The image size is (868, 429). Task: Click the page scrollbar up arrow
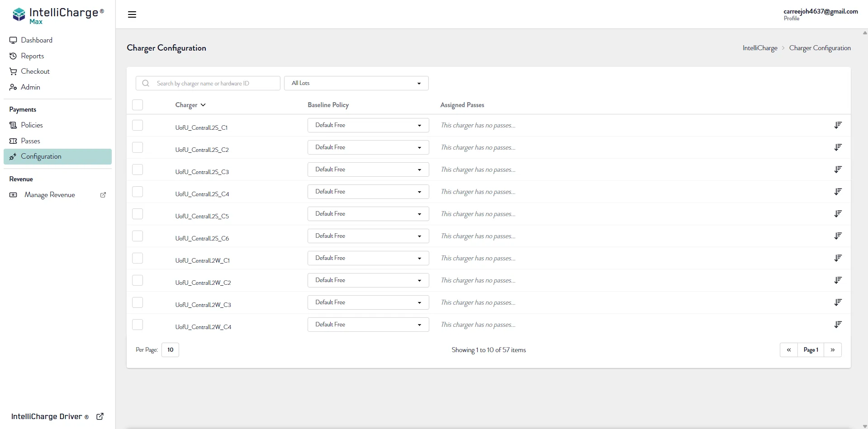click(x=865, y=33)
